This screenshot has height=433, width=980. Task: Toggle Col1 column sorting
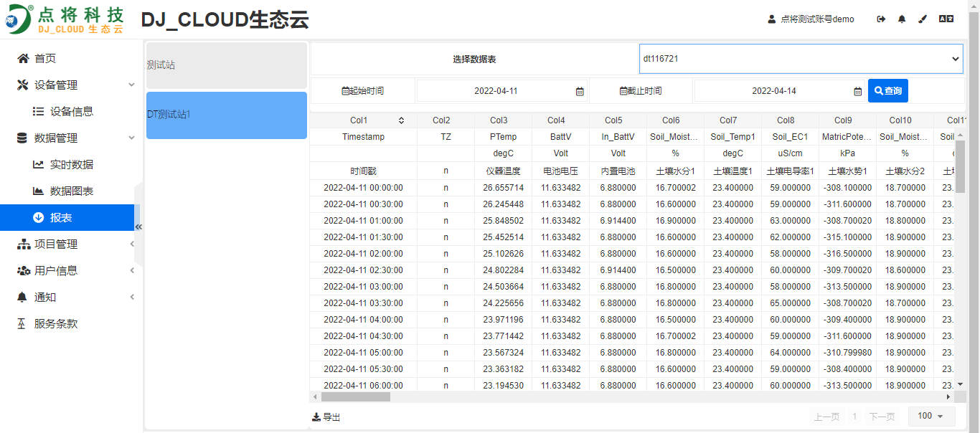pyautogui.click(x=402, y=120)
